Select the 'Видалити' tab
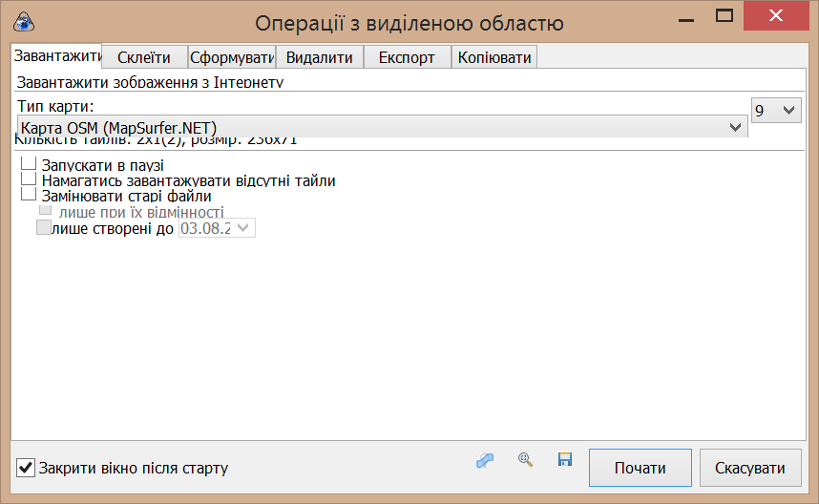 [x=320, y=57]
